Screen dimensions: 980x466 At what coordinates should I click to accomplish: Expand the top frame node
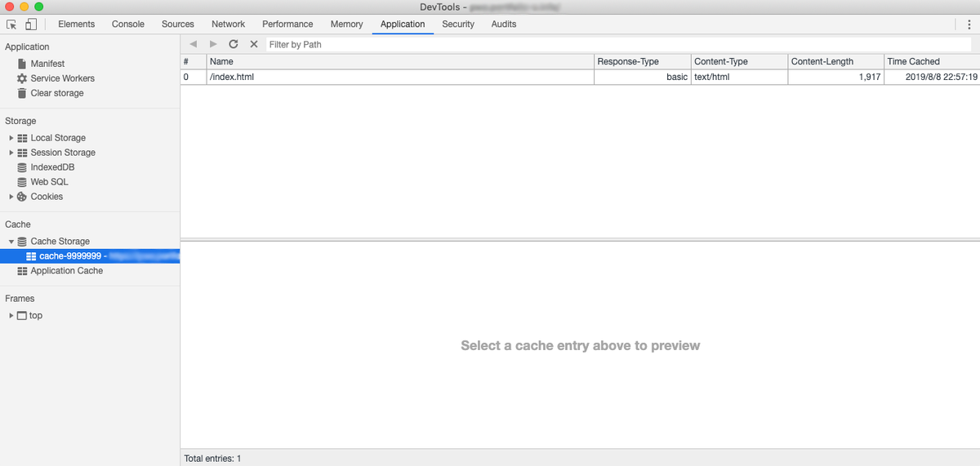coord(11,316)
